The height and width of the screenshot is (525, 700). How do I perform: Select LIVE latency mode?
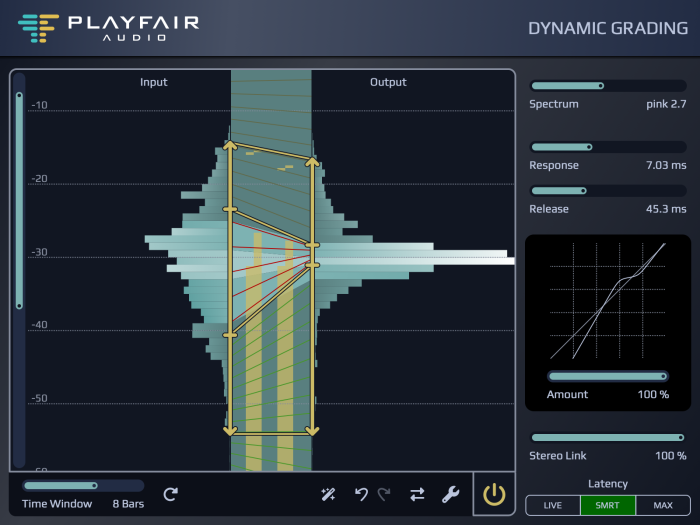pyautogui.click(x=553, y=506)
